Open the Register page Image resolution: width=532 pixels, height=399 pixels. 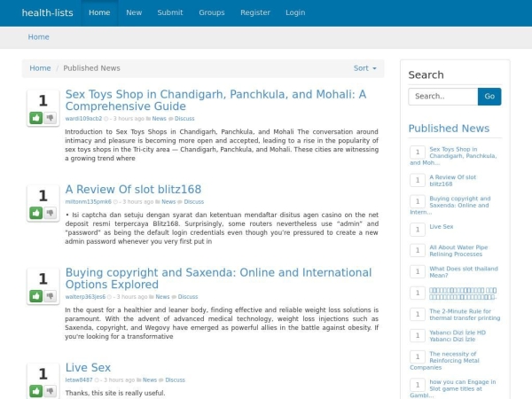point(255,13)
